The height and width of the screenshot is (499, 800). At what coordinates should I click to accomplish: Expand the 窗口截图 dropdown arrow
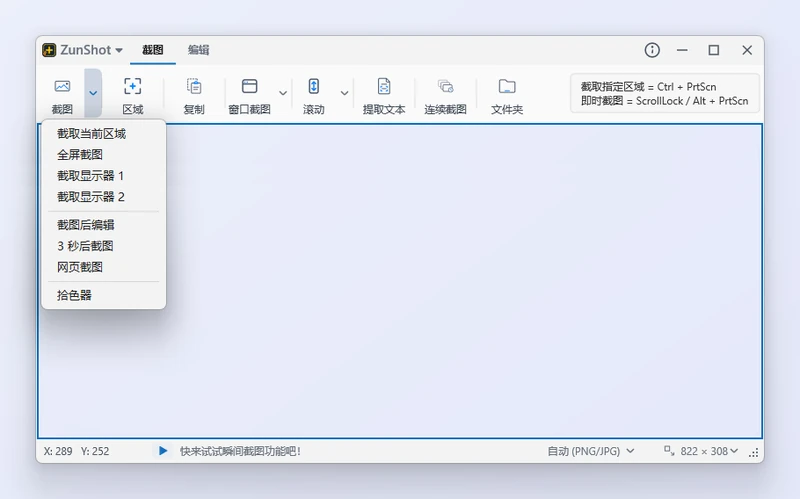click(283, 93)
